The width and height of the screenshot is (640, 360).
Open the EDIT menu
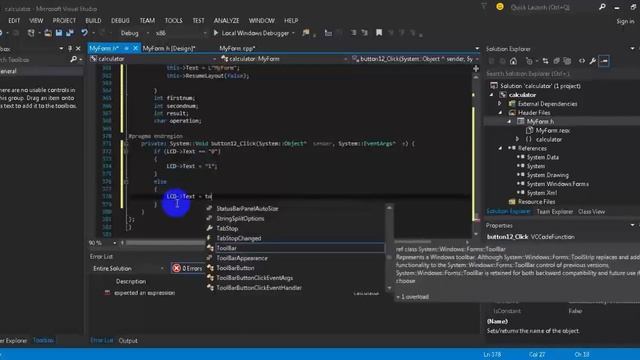pos(14,20)
